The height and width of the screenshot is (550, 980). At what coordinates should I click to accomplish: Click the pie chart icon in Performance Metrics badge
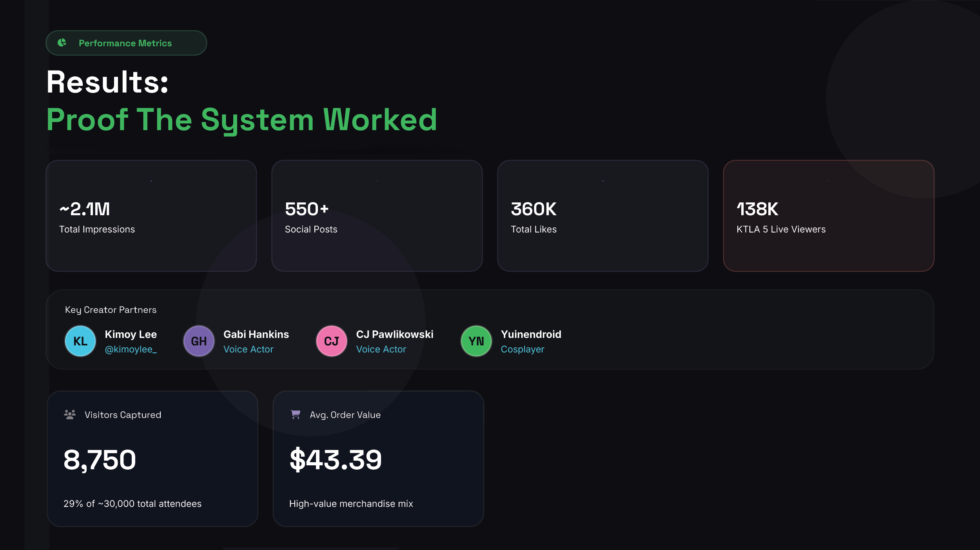(62, 43)
